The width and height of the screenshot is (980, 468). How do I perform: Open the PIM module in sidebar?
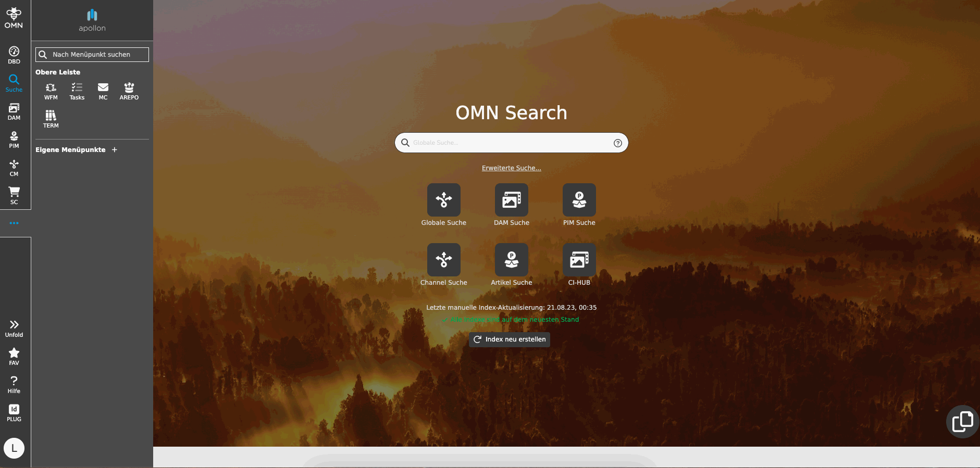(14, 139)
